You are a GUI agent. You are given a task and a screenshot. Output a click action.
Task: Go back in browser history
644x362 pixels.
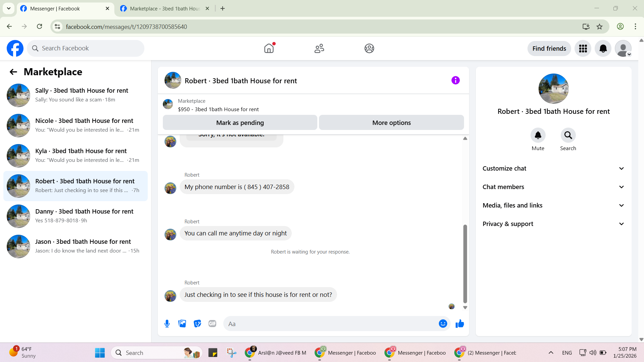pos(9,27)
